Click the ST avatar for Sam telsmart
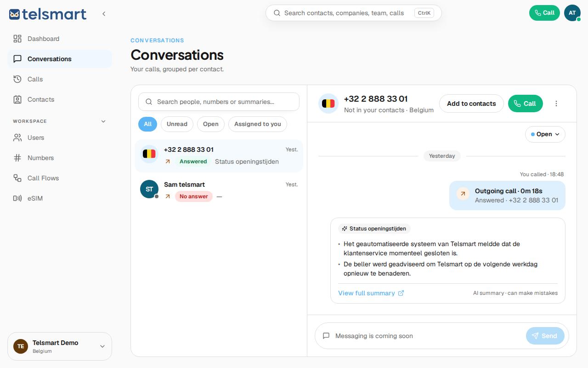 pos(149,189)
